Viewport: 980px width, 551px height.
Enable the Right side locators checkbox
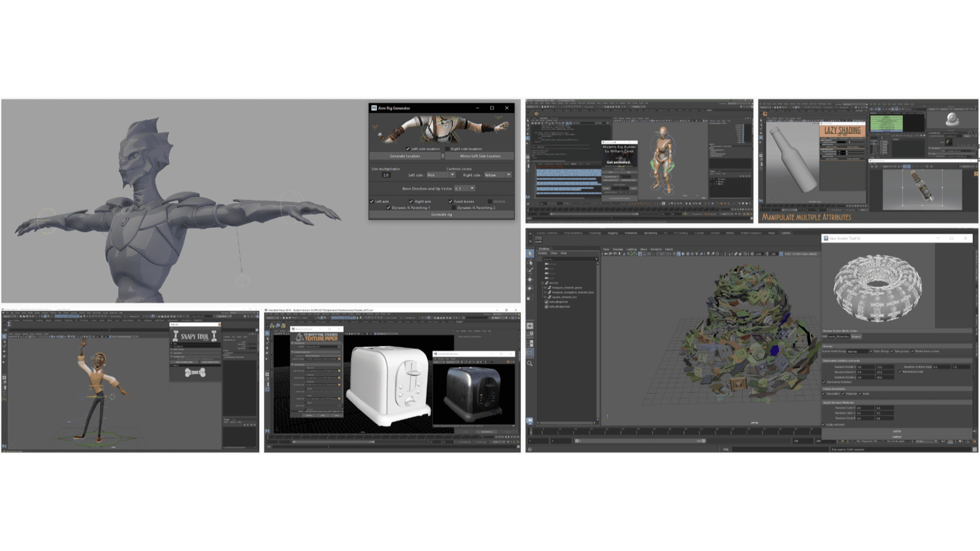(x=447, y=149)
